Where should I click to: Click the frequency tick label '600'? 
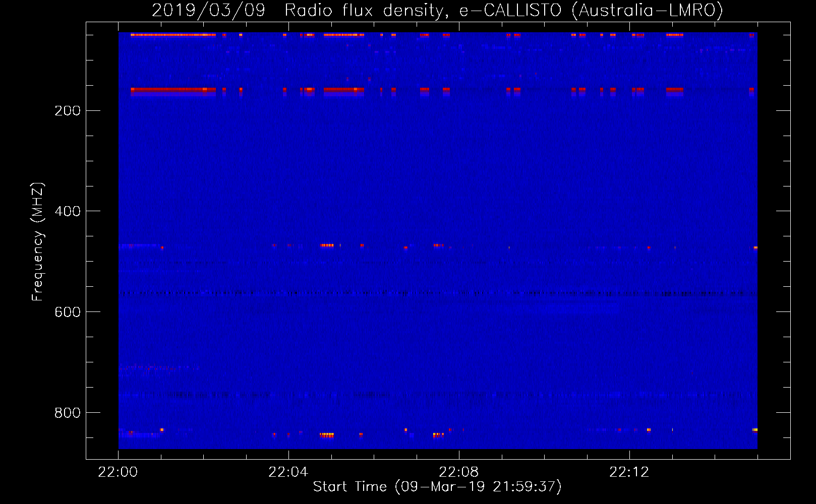coord(68,312)
